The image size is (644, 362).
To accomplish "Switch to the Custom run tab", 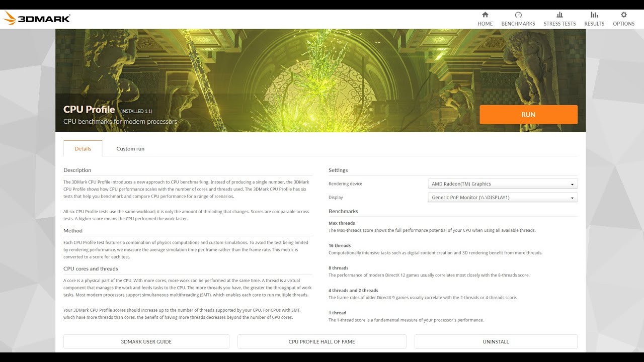I will (130, 148).
